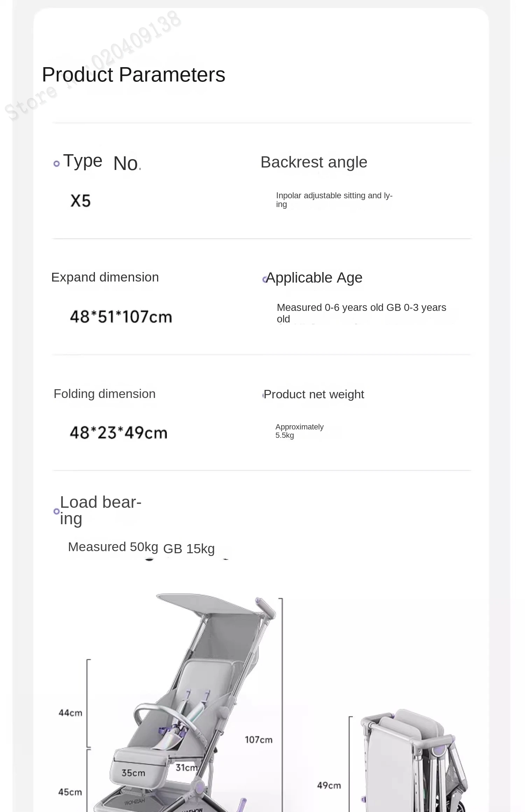Click the Product net weight label

[x=314, y=394]
